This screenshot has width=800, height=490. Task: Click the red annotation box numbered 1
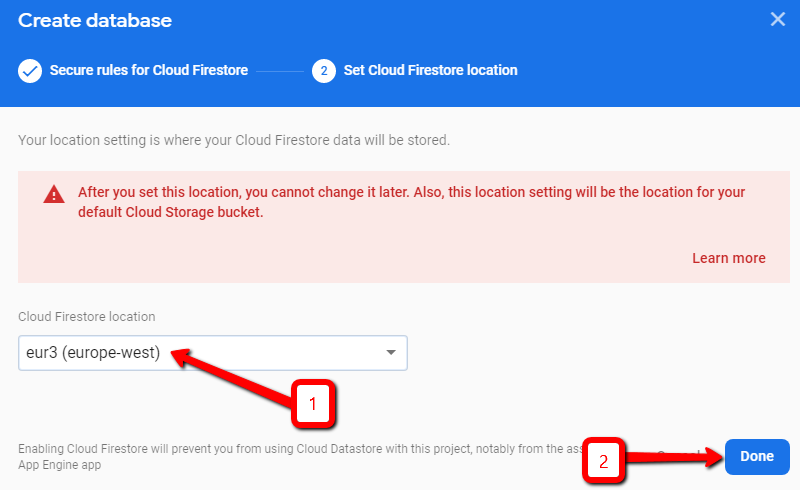coord(312,403)
